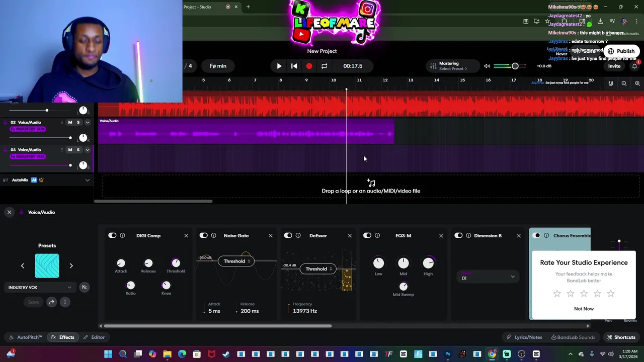
Task: Show DeEsser info
Action: [x=298, y=235]
